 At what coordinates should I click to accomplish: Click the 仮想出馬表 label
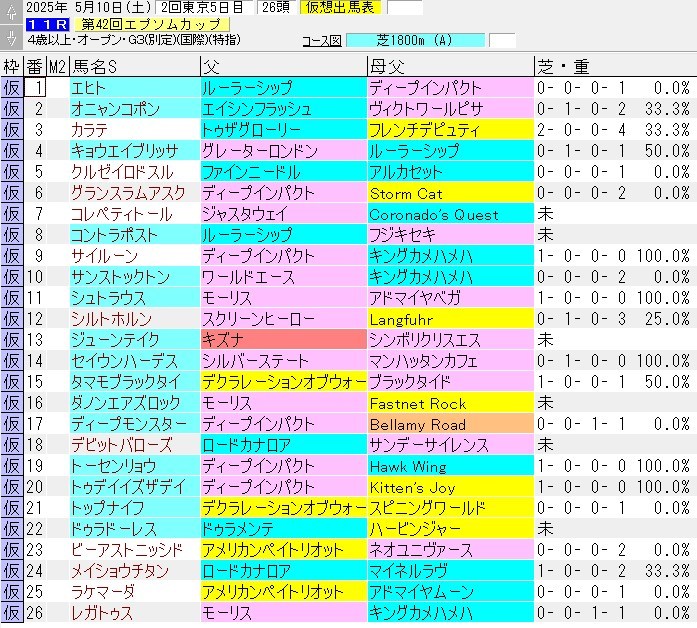click(340, 7)
